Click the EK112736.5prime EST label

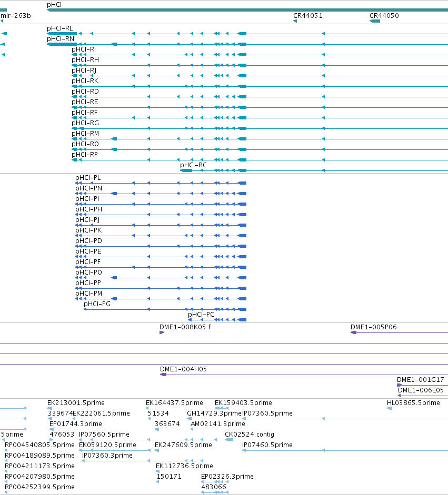(184, 466)
